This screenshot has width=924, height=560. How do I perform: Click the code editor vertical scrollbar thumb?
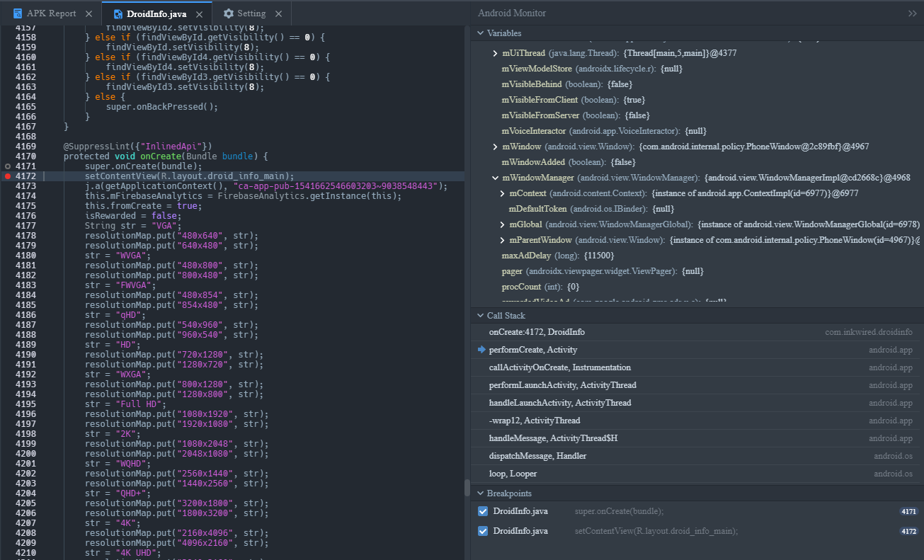pyautogui.click(x=467, y=488)
